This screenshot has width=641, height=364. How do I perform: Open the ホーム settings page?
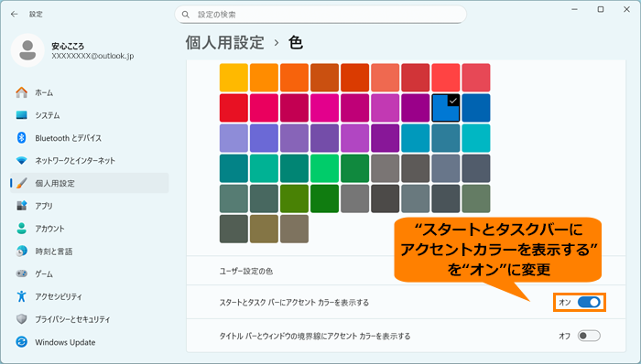[90, 92]
